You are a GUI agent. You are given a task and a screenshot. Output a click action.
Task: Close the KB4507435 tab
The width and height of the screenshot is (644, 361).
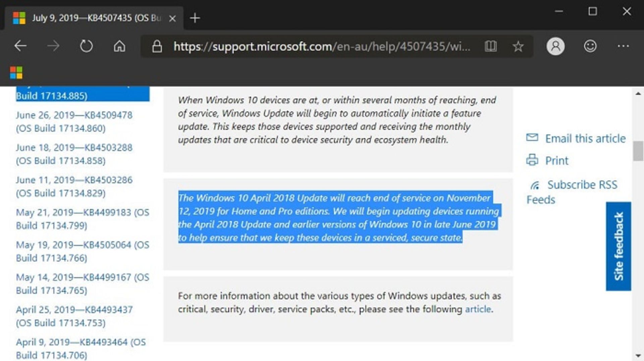[x=172, y=18]
